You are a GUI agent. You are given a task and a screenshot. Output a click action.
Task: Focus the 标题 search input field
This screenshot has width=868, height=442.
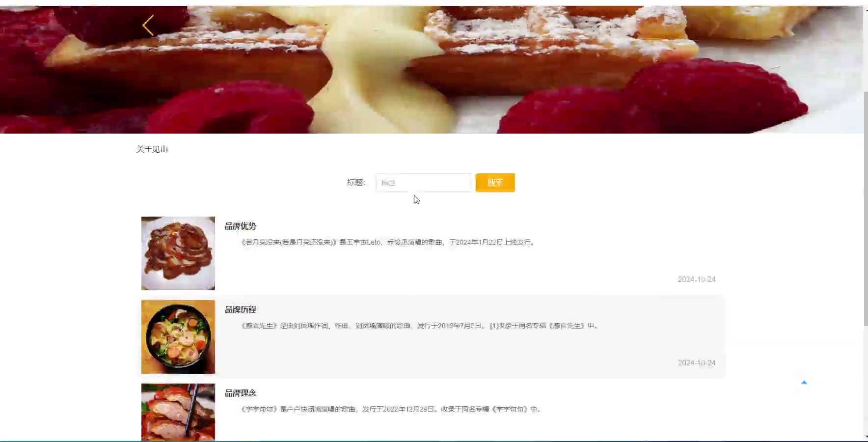(424, 183)
